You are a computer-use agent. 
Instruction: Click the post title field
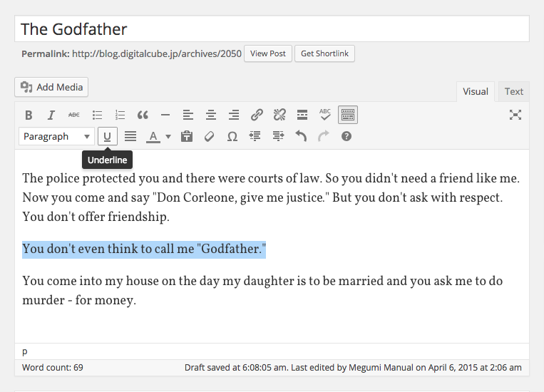pos(272,29)
